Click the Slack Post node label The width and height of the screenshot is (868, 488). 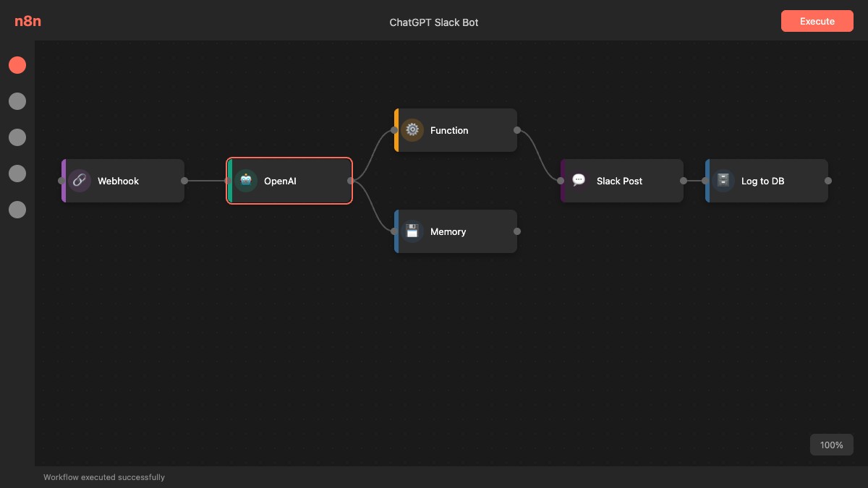click(x=619, y=181)
